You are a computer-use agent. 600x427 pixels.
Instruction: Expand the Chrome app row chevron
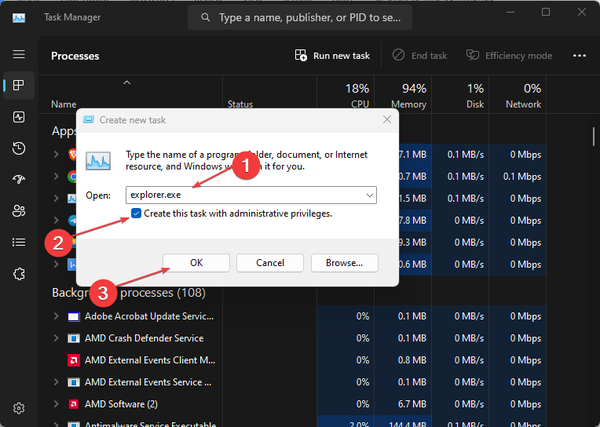56,176
